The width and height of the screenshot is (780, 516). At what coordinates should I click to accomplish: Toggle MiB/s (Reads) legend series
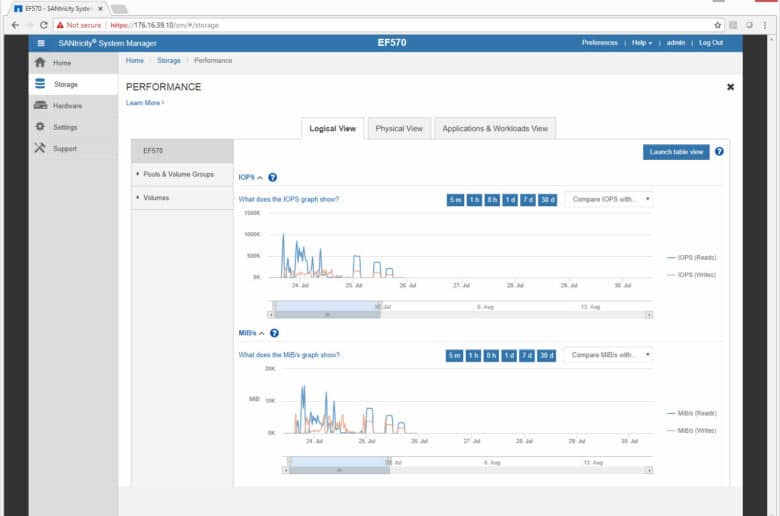(x=691, y=413)
